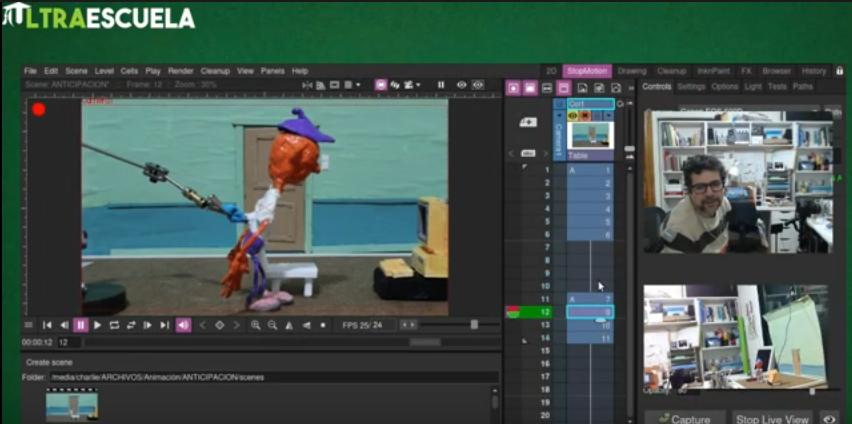Click the Pause button in the playback bar
852x424 pixels.
(x=81, y=325)
